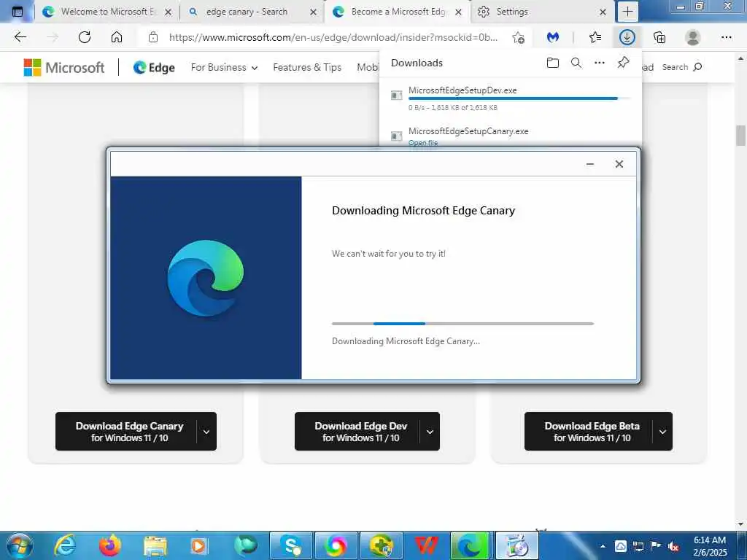Image resolution: width=747 pixels, height=560 pixels.
Task: Open the Malwarebytes extension icon
Action: tap(553, 37)
